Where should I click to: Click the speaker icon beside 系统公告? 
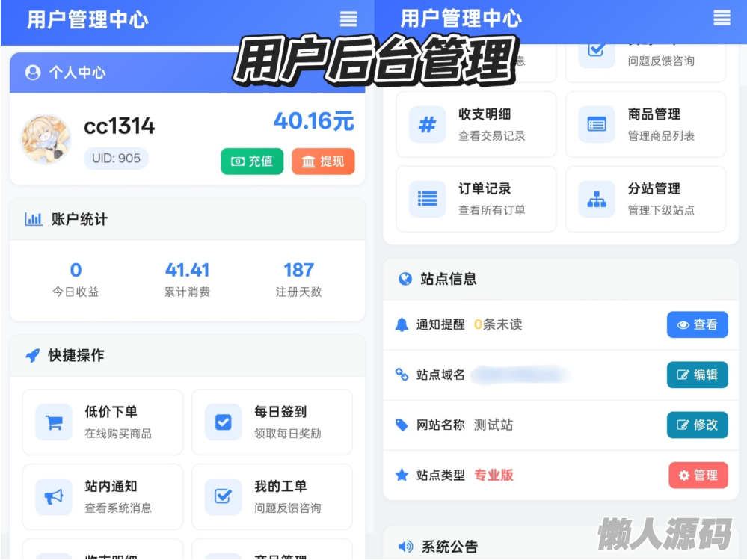[x=406, y=547]
